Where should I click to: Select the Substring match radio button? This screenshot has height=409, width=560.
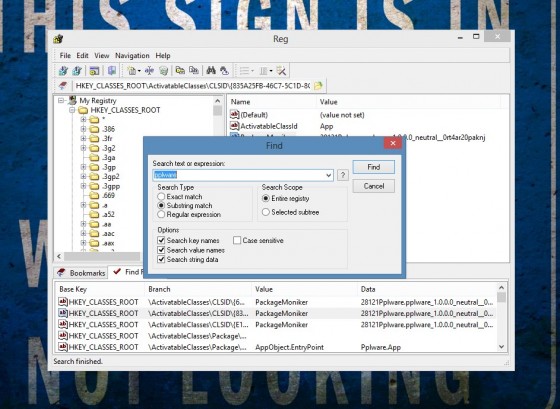(161, 205)
